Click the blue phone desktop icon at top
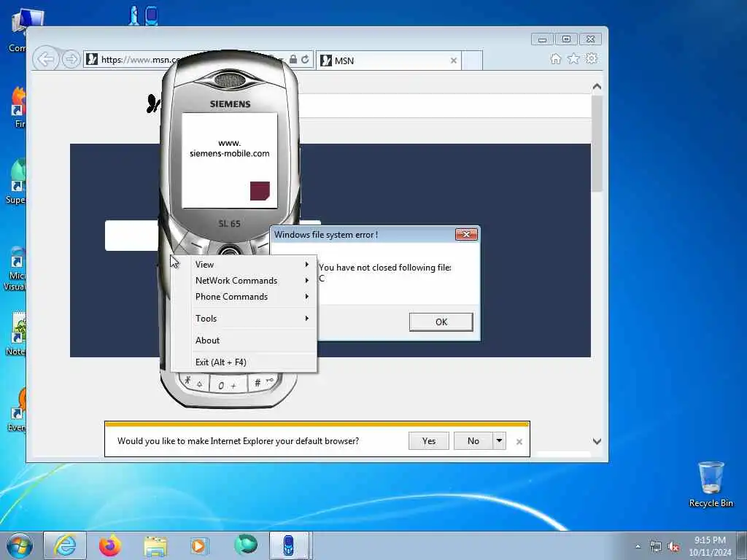The height and width of the screenshot is (560, 747). (152, 15)
